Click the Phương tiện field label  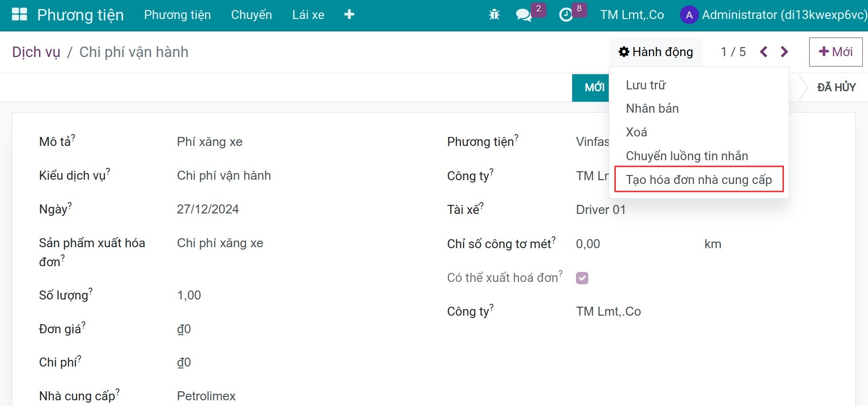482,142
